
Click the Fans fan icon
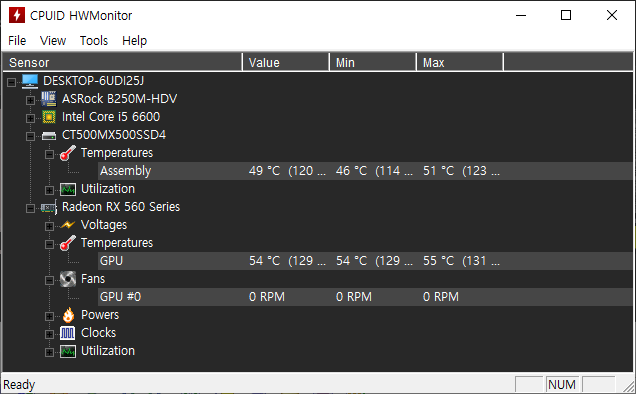pyautogui.click(x=68, y=279)
